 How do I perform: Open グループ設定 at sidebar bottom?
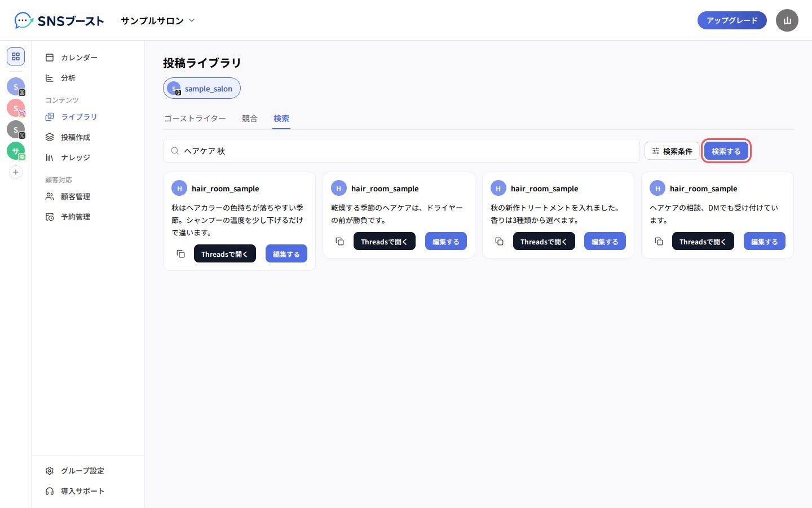click(88, 471)
